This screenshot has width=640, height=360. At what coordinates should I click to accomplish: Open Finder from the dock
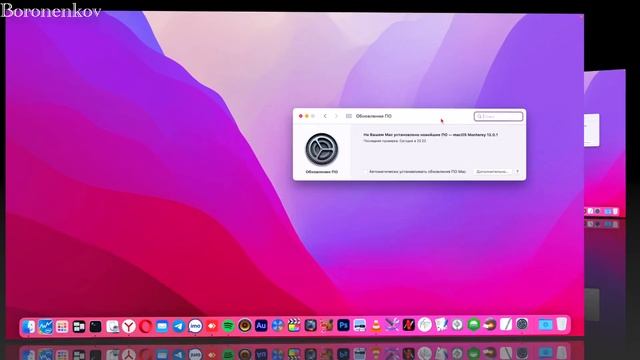[x=29, y=326]
